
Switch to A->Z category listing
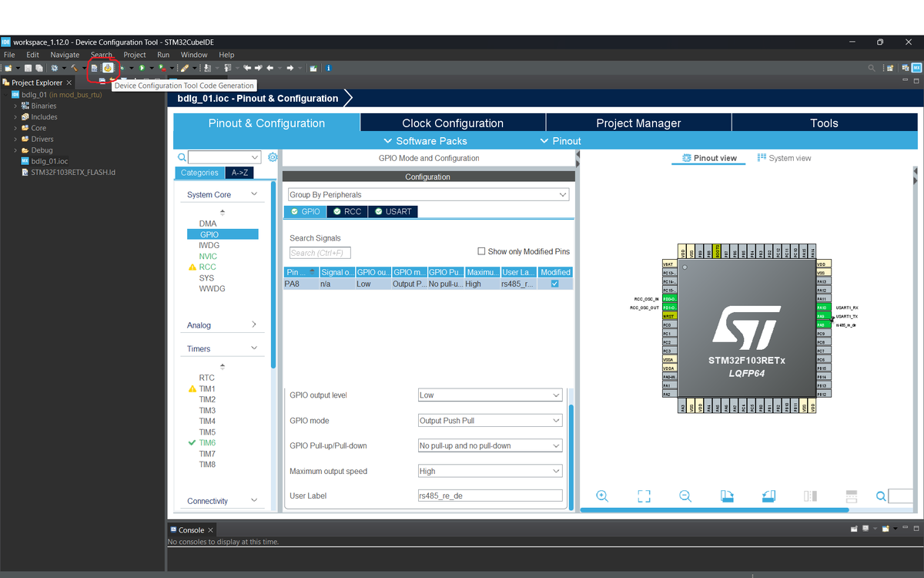coord(239,173)
